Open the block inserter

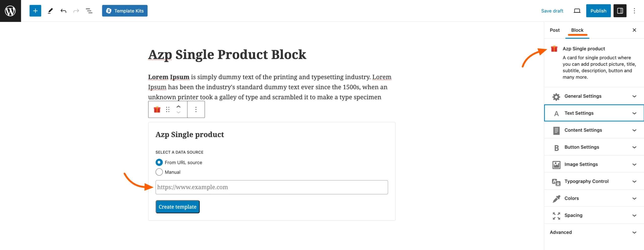coord(35,11)
